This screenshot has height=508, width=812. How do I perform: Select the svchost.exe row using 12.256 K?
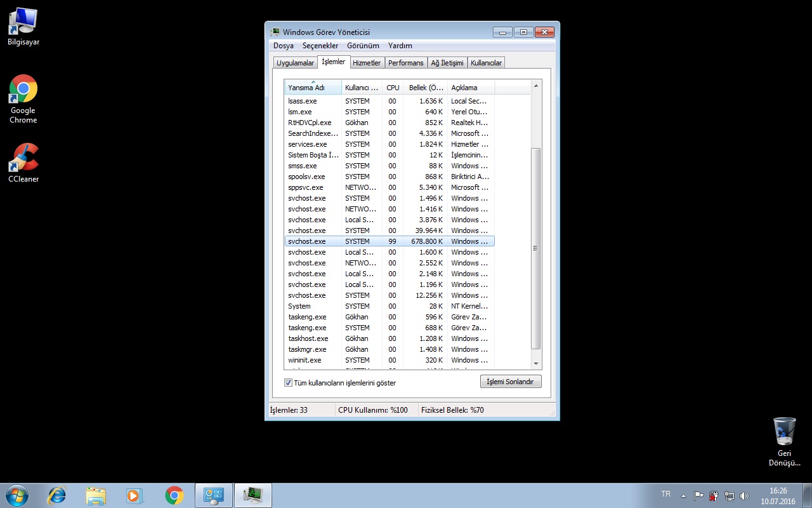pyautogui.click(x=390, y=295)
